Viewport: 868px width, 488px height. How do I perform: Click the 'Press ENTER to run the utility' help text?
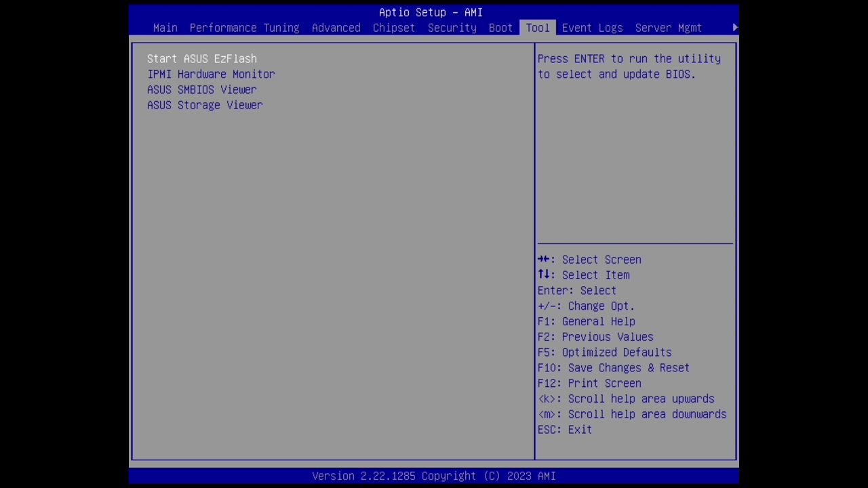click(x=629, y=66)
